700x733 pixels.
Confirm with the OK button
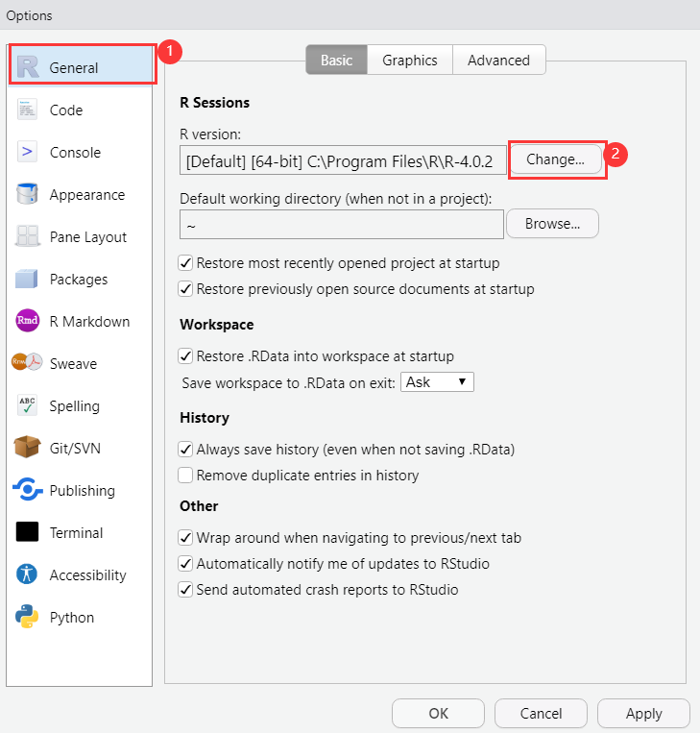(x=438, y=714)
